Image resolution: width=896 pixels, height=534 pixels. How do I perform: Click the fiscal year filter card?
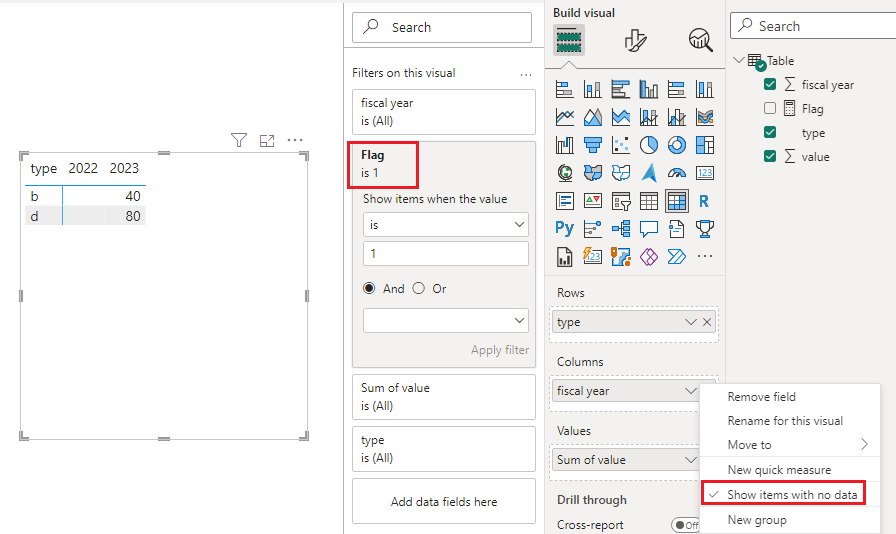pyautogui.click(x=444, y=112)
